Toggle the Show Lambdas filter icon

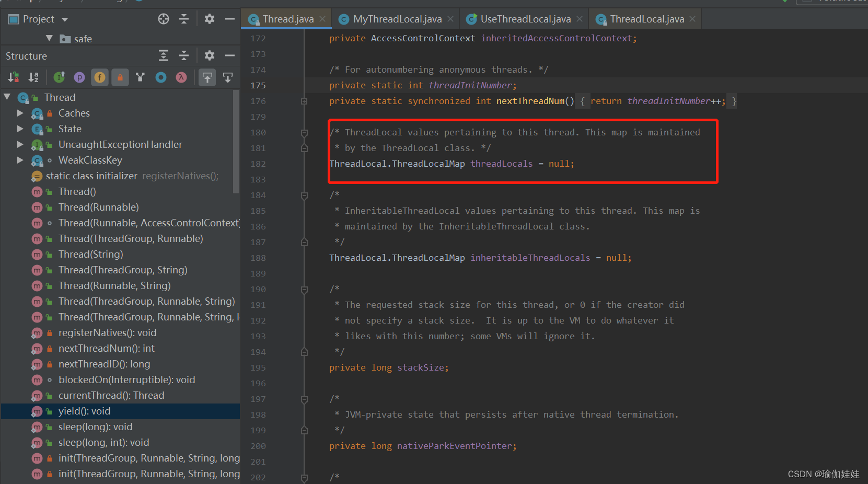pos(181,77)
